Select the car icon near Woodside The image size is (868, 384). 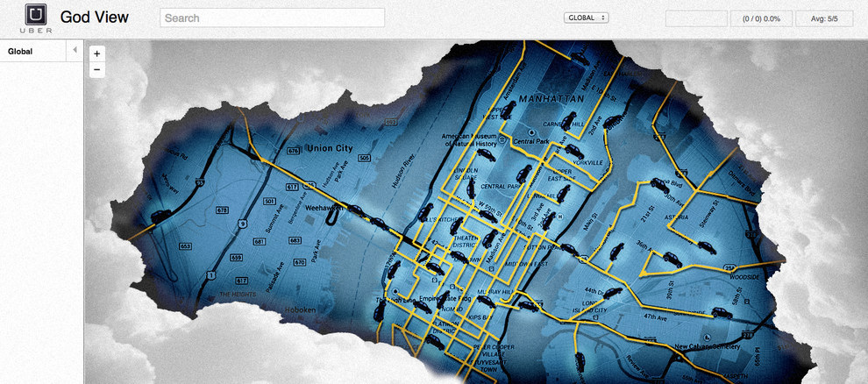coord(707,246)
